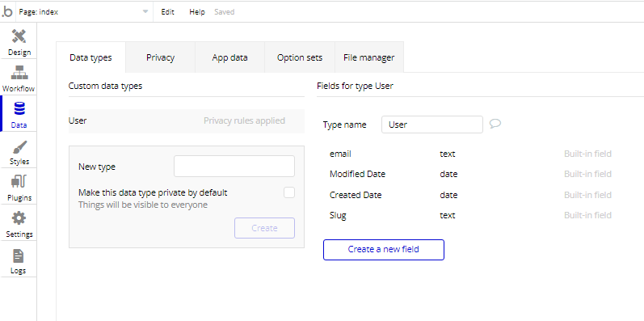The height and width of the screenshot is (321, 644).
Task: Open the Plugins icon
Action: [19, 182]
